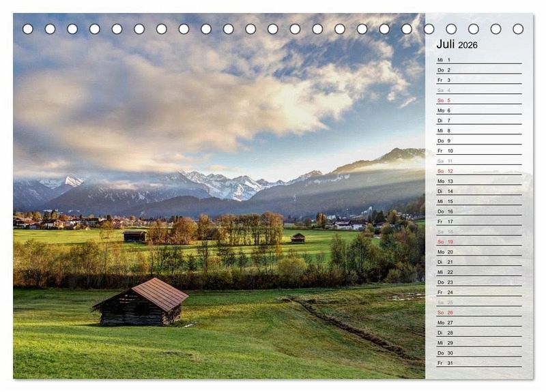Click the date row 'Mi 15'

pyautogui.click(x=478, y=201)
